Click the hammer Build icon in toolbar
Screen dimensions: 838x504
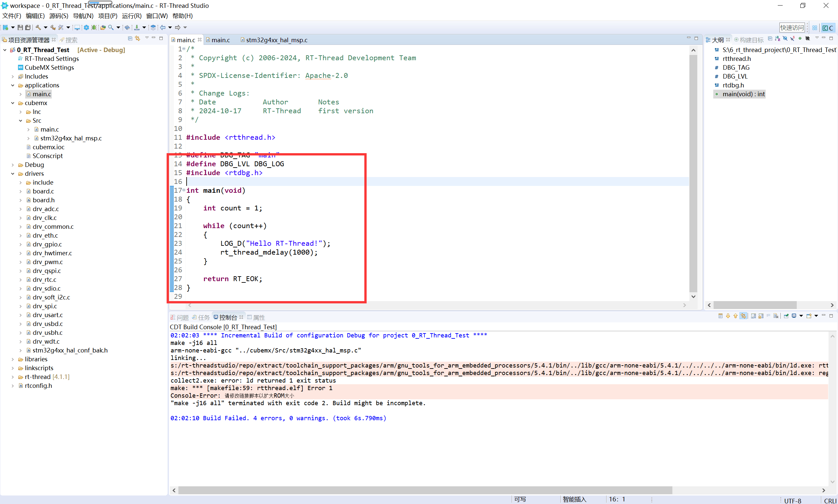click(38, 27)
